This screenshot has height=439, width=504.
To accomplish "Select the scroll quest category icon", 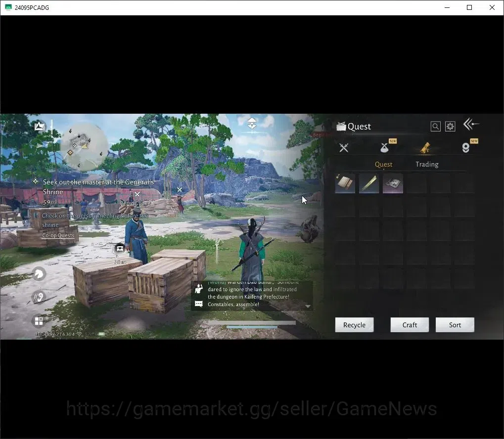I will point(425,148).
